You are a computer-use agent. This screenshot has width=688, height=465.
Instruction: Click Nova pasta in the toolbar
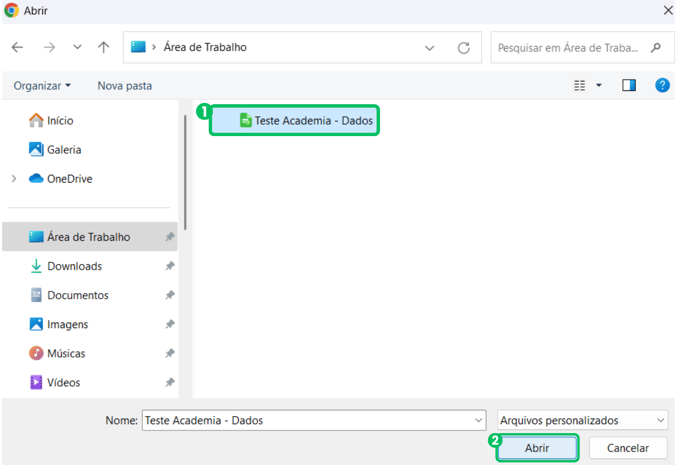[124, 86]
